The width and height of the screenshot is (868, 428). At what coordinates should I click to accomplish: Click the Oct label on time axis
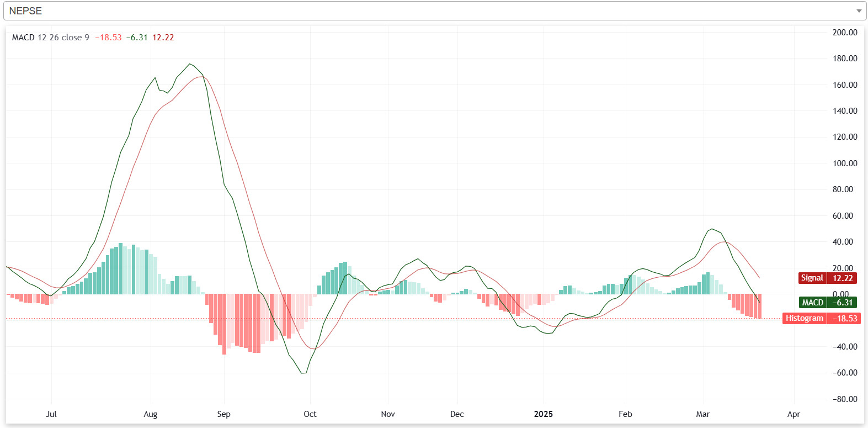310,414
